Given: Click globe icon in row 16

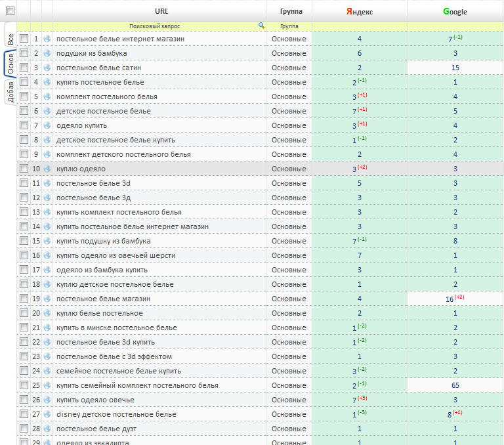Looking at the screenshot, I should [x=47, y=255].
